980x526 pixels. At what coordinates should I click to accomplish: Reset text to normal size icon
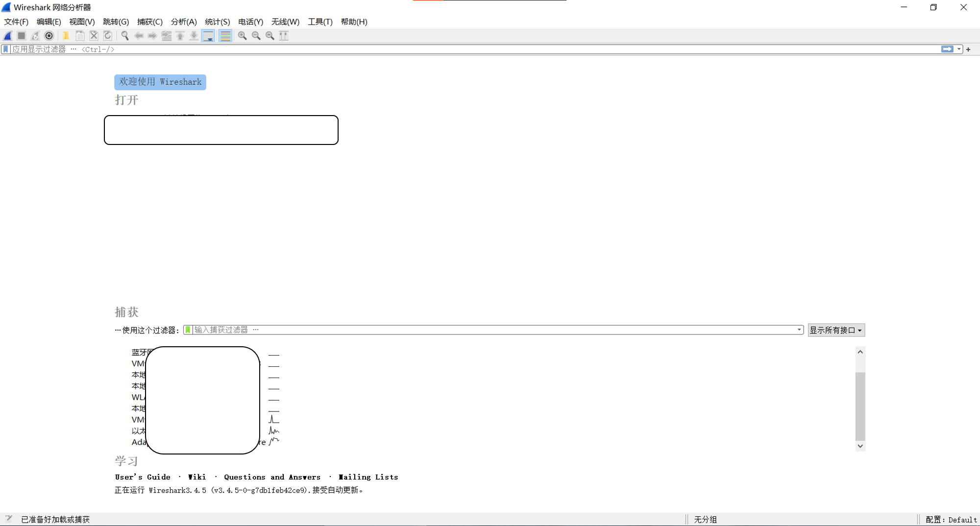click(270, 36)
